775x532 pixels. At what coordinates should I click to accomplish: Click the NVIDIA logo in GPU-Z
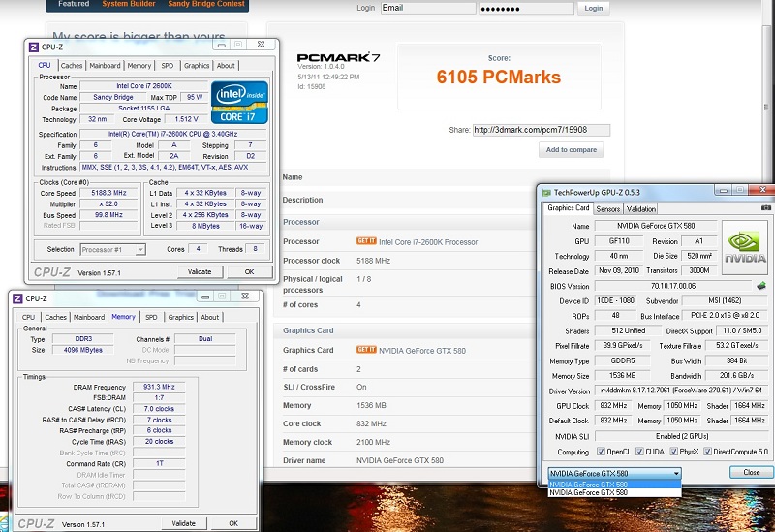pos(745,247)
